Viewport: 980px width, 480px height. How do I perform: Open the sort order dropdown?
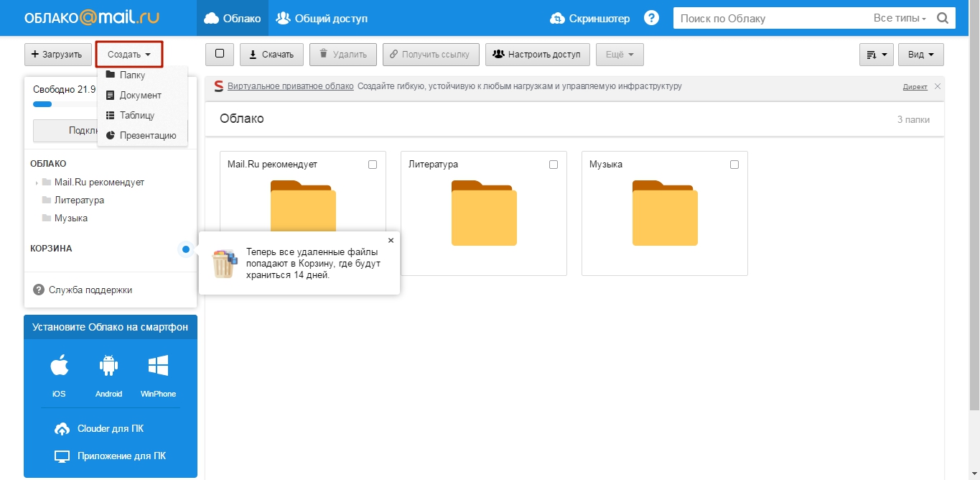click(876, 55)
